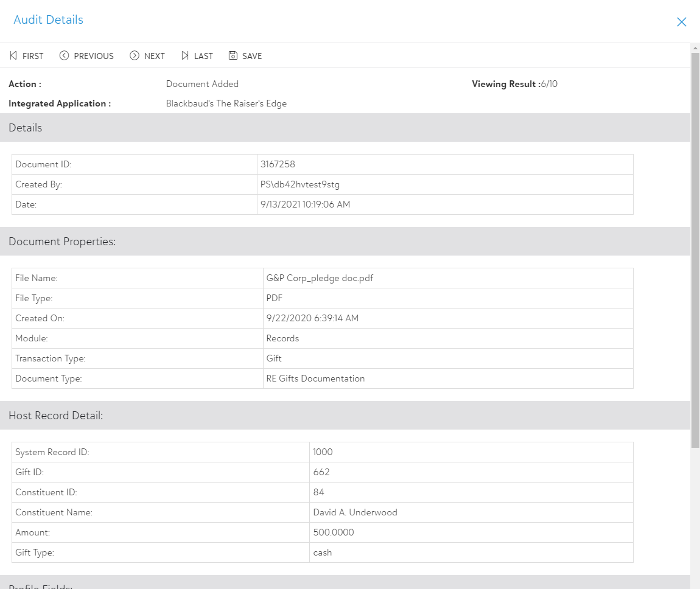The image size is (700, 589).
Task: Close the Audit Details dialog
Action: (681, 22)
